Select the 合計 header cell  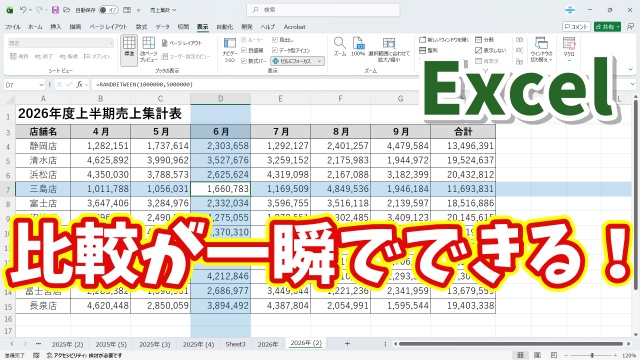(463, 131)
